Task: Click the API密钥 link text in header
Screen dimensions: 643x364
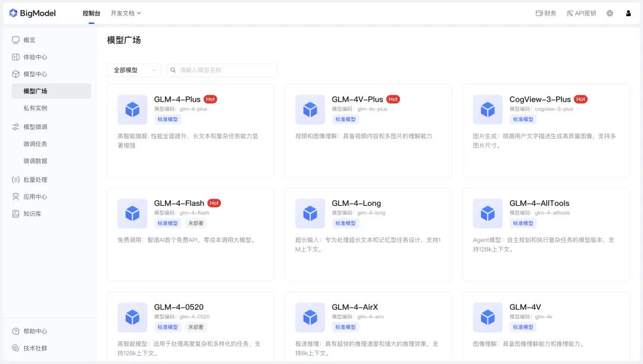Action: point(585,13)
